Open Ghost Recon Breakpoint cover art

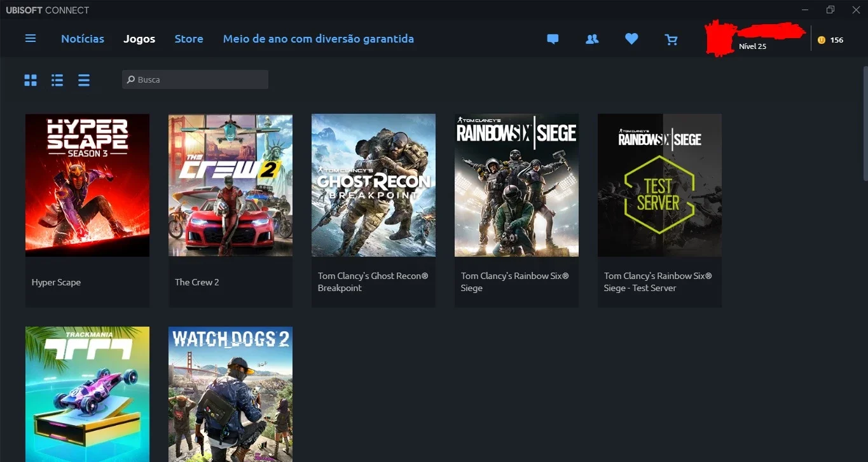[374, 185]
